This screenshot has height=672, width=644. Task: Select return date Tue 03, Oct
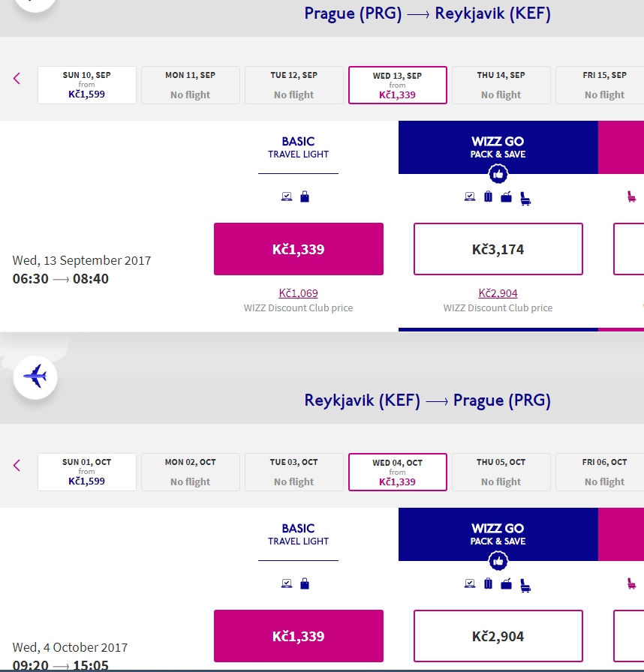point(294,472)
